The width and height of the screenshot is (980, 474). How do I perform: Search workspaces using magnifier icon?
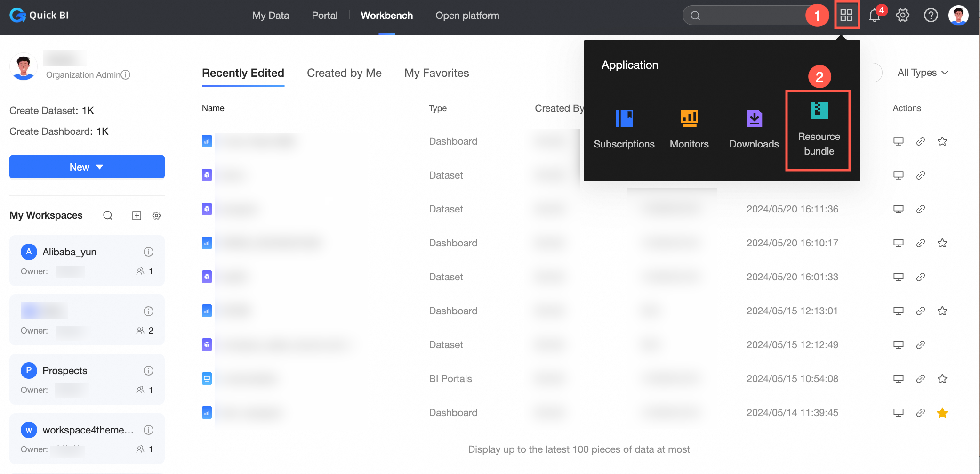coord(108,215)
